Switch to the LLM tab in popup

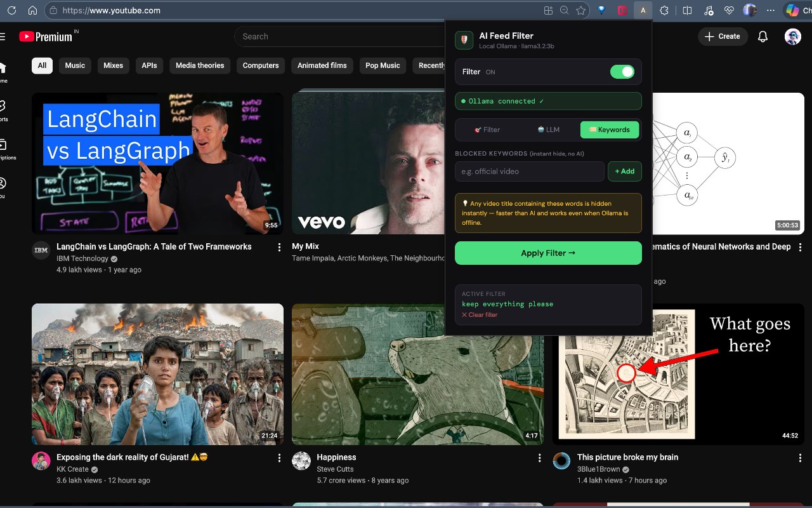(x=548, y=130)
